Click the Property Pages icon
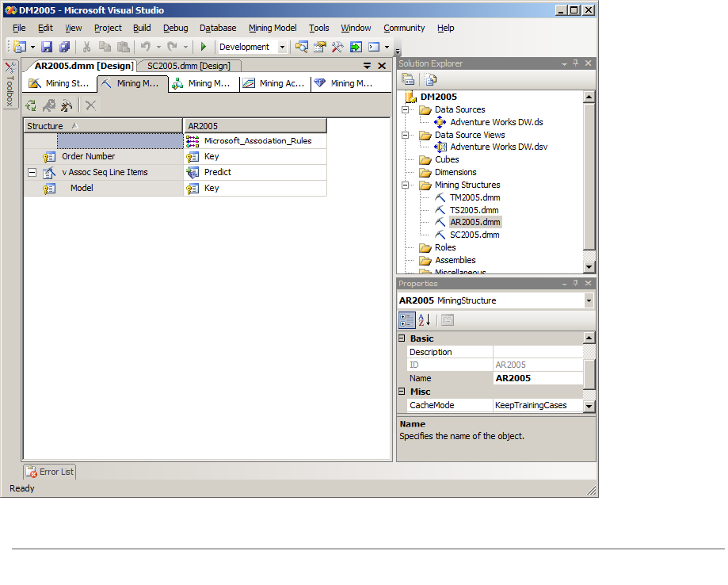 448,320
